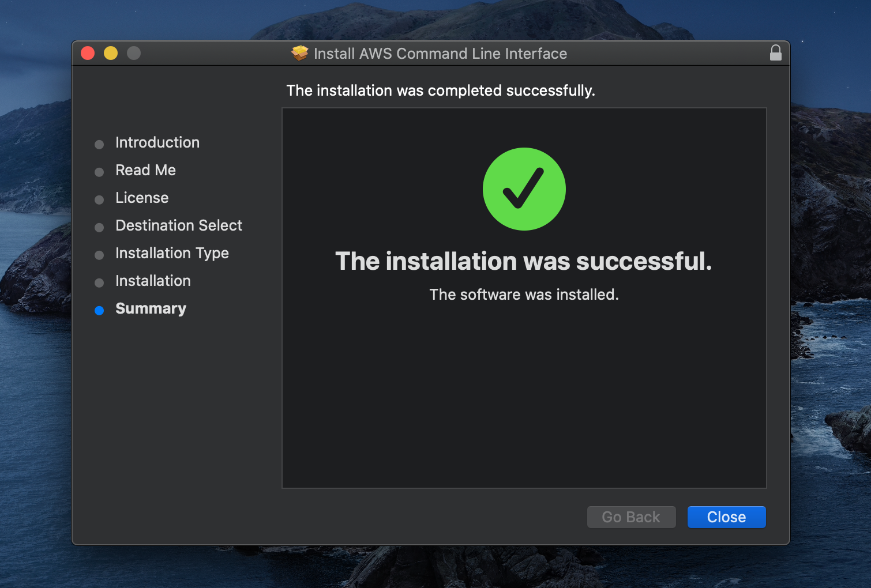Select the highlighted Summary step
This screenshot has width=871, height=588.
click(x=151, y=308)
